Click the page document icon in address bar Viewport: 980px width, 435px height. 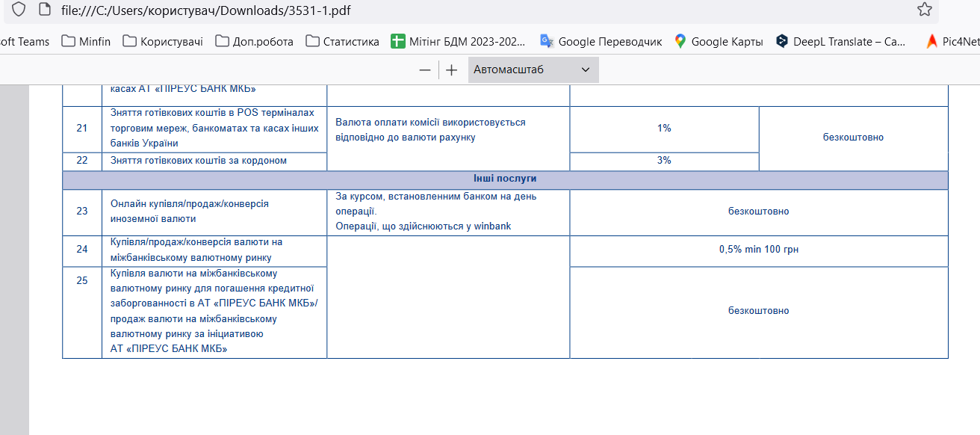click(45, 10)
